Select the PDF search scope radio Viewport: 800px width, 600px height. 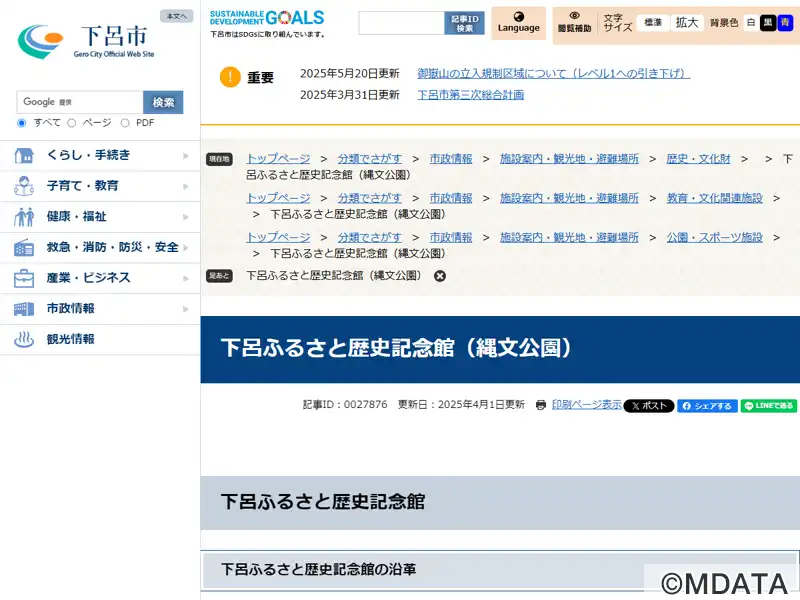pos(125,123)
